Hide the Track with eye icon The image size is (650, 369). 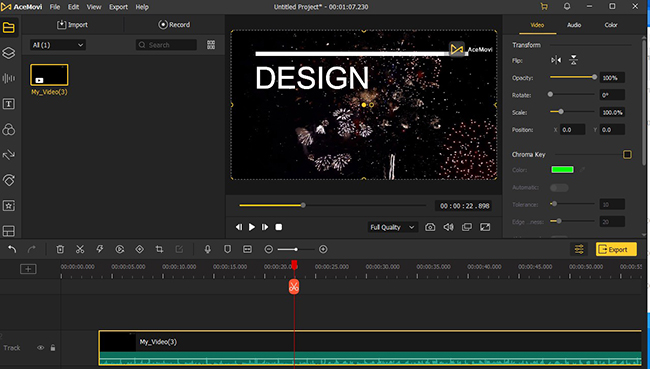click(x=41, y=348)
